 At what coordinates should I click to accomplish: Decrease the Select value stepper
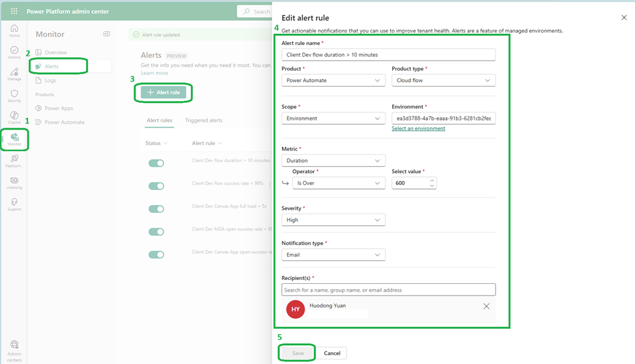[x=432, y=186]
